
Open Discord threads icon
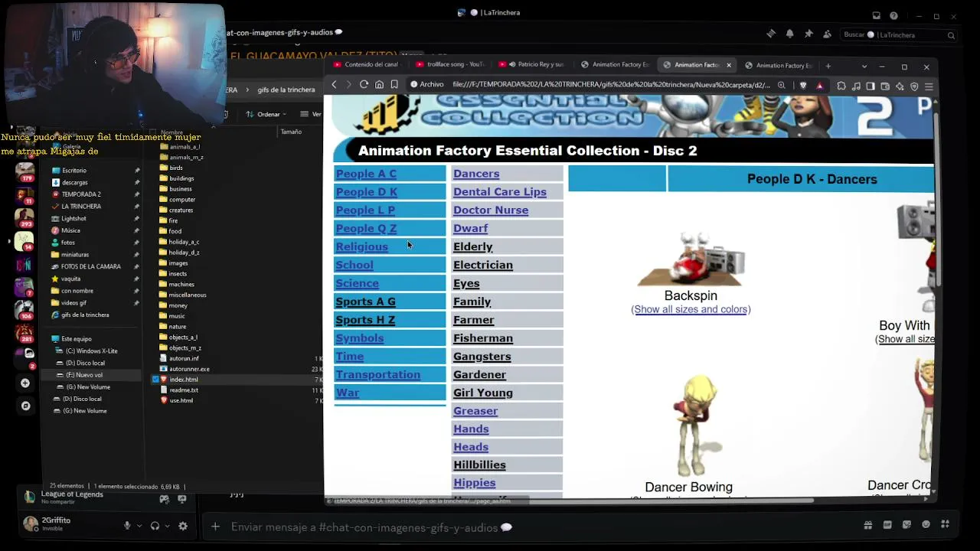771,34
